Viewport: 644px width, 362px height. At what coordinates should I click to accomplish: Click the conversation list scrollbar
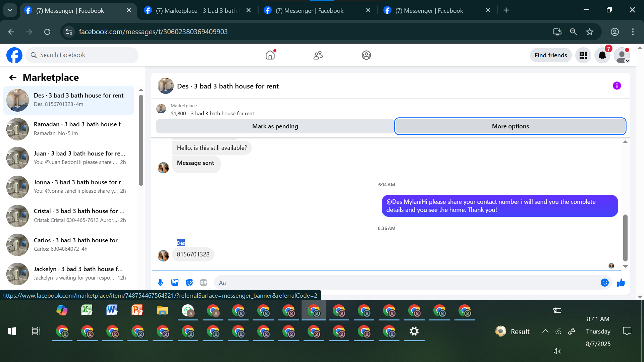click(141, 140)
